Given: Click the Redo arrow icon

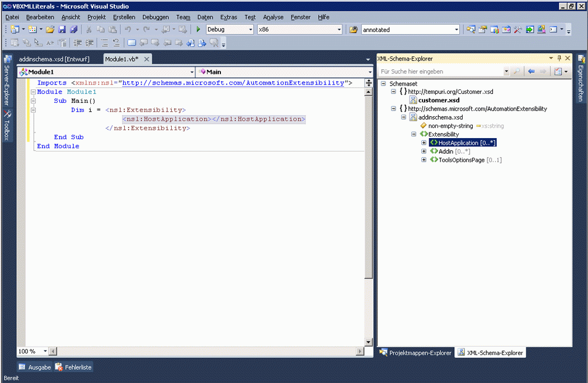Looking at the screenshot, I should pyautogui.click(x=147, y=29).
